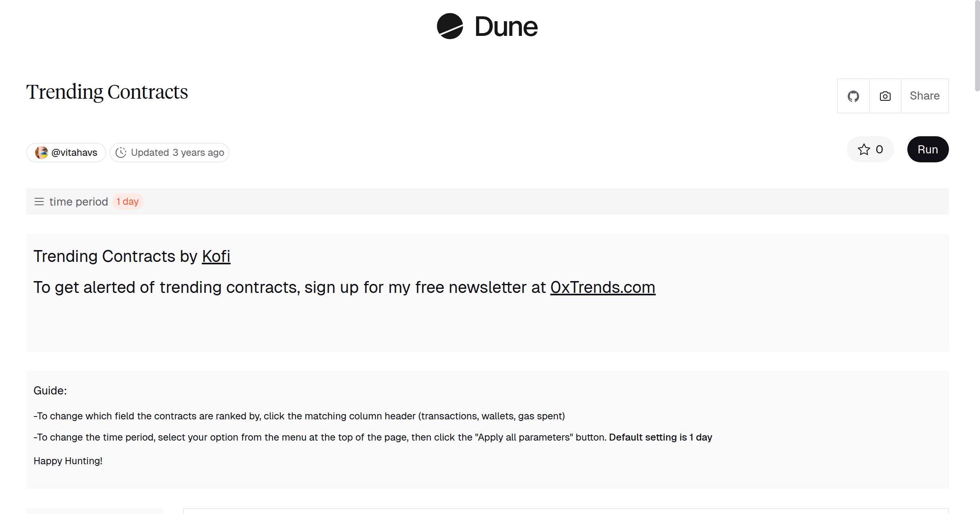This screenshot has width=980, height=514.
Task: Click the vitahavs profile avatar
Action: [x=41, y=153]
